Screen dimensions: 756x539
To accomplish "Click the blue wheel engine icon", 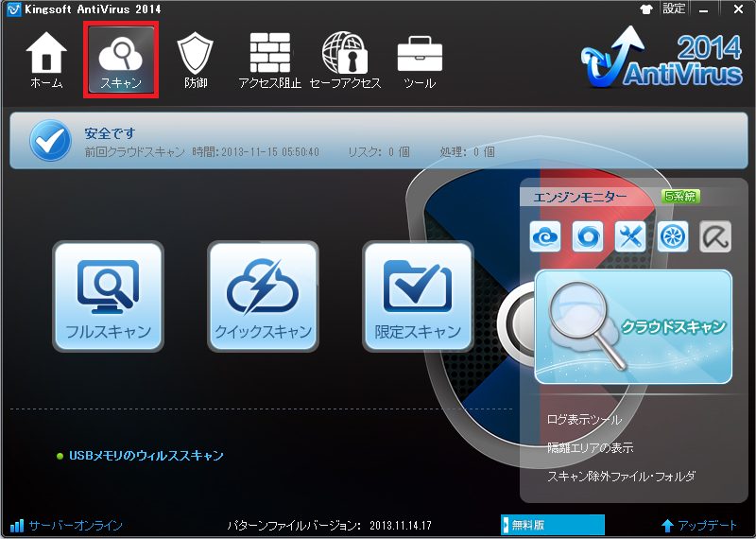I will [672, 236].
